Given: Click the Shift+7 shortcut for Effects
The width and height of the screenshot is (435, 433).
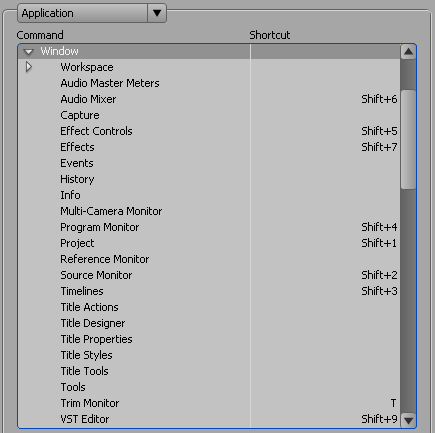Looking at the screenshot, I should tap(379, 147).
